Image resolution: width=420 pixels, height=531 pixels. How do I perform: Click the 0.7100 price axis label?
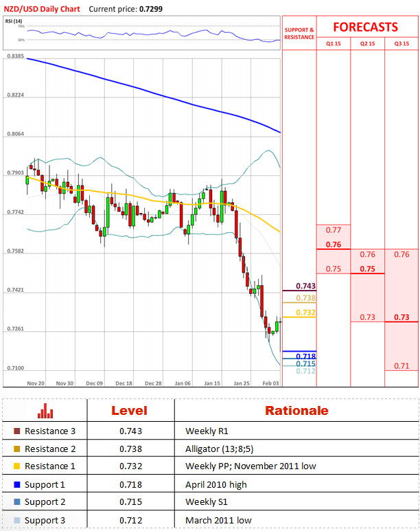click(x=16, y=368)
